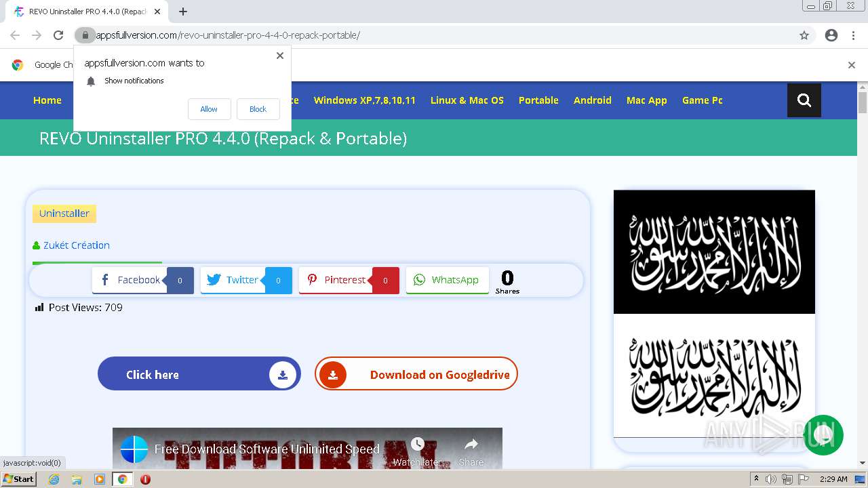
Task: Click the browser forward arrow
Action: coord(37,35)
